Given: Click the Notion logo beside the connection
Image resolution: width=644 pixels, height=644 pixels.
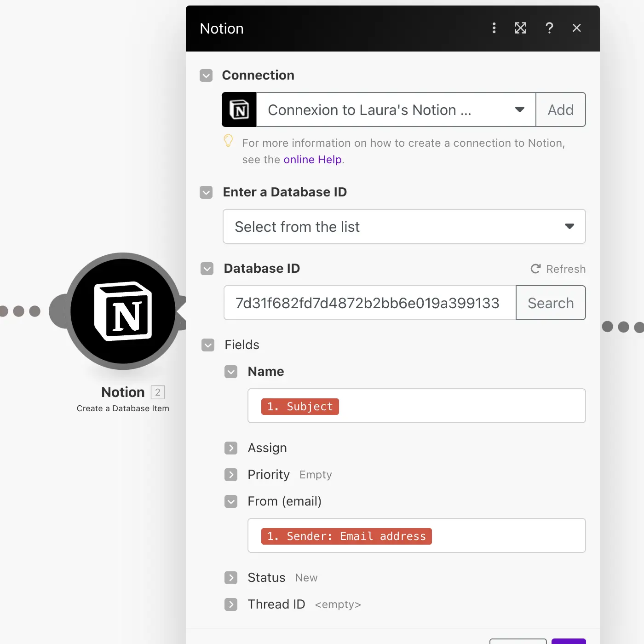Looking at the screenshot, I should 239,110.
